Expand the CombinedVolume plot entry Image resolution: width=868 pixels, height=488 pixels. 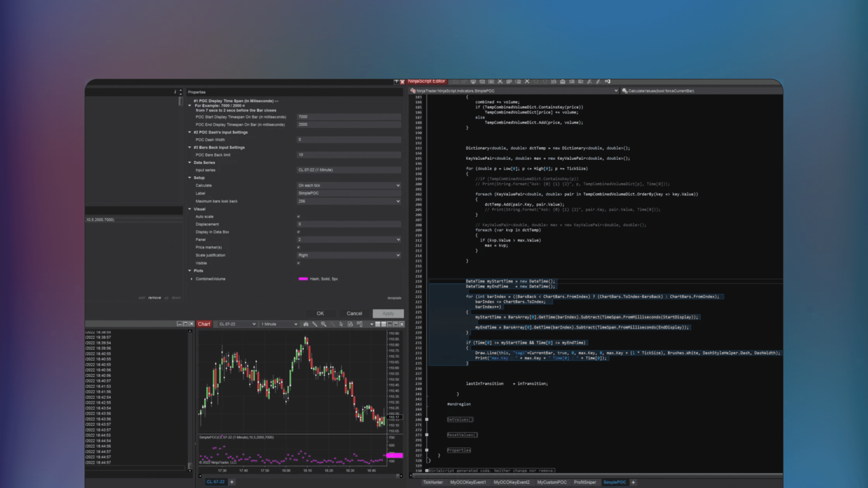[192, 279]
